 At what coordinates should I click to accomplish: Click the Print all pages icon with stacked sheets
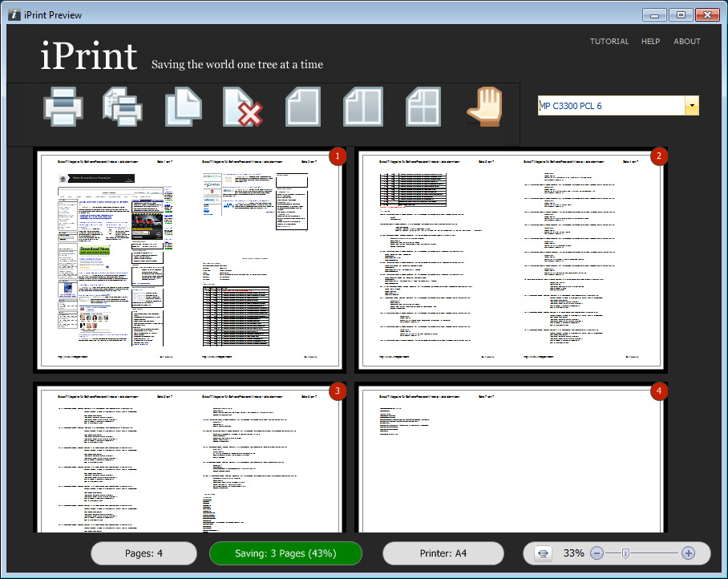point(123,107)
